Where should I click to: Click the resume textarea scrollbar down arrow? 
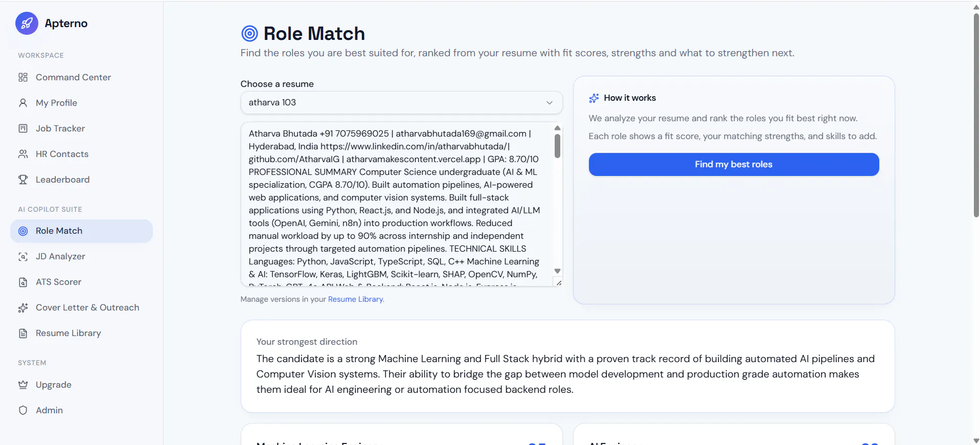point(558,271)
